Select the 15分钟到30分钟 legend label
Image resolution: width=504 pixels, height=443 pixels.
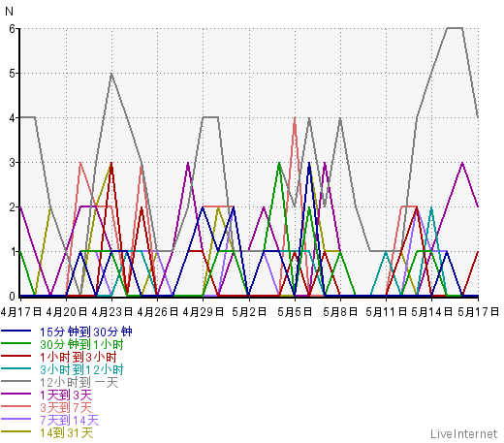point(86,332)
